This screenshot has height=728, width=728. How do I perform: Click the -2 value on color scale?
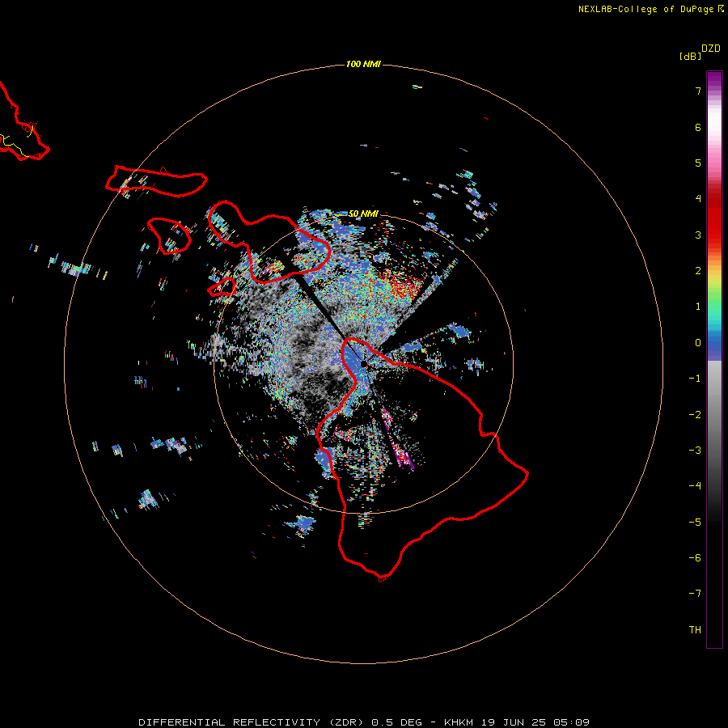[695, 415]
